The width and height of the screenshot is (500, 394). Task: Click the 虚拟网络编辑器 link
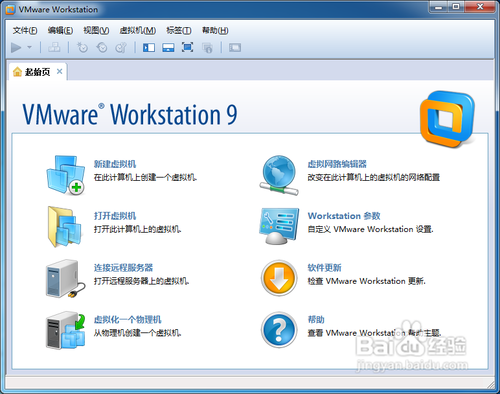pyautogui.click(x=337, y=164)
